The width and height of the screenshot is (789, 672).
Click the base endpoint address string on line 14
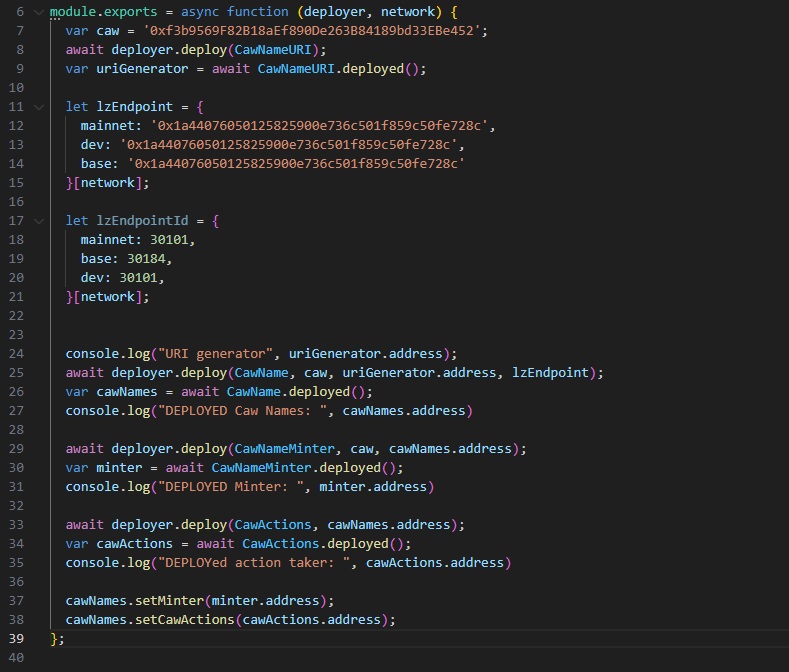[x=296, y=164]
